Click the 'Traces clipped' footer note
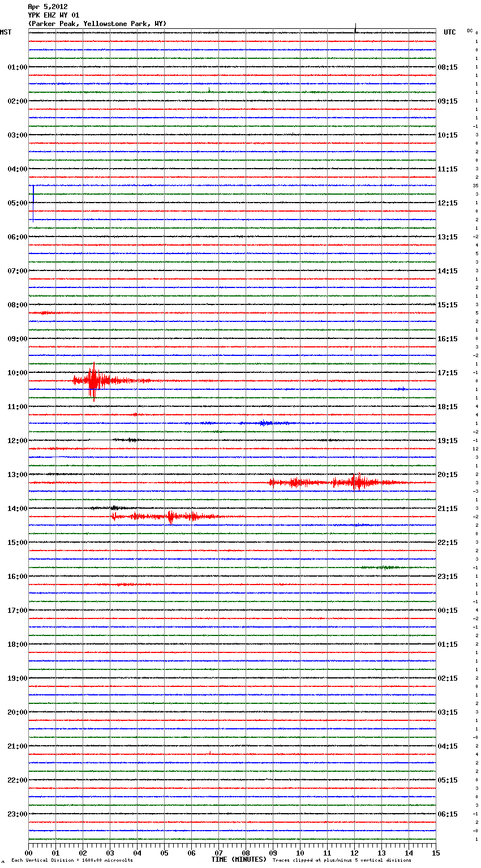The width and height of the screenshot is (481, 868). (342, 861)
